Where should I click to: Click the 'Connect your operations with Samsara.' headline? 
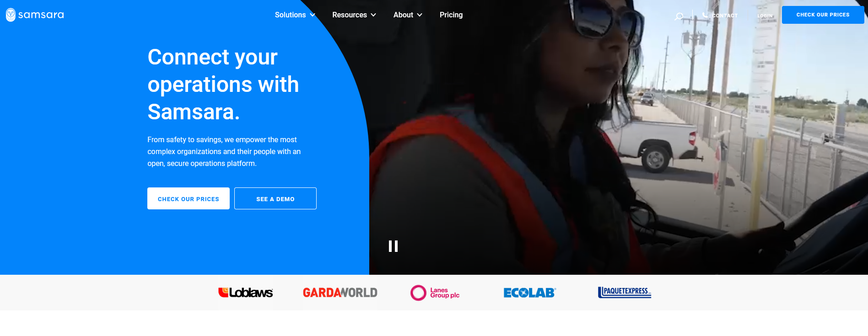click(223, 85)
